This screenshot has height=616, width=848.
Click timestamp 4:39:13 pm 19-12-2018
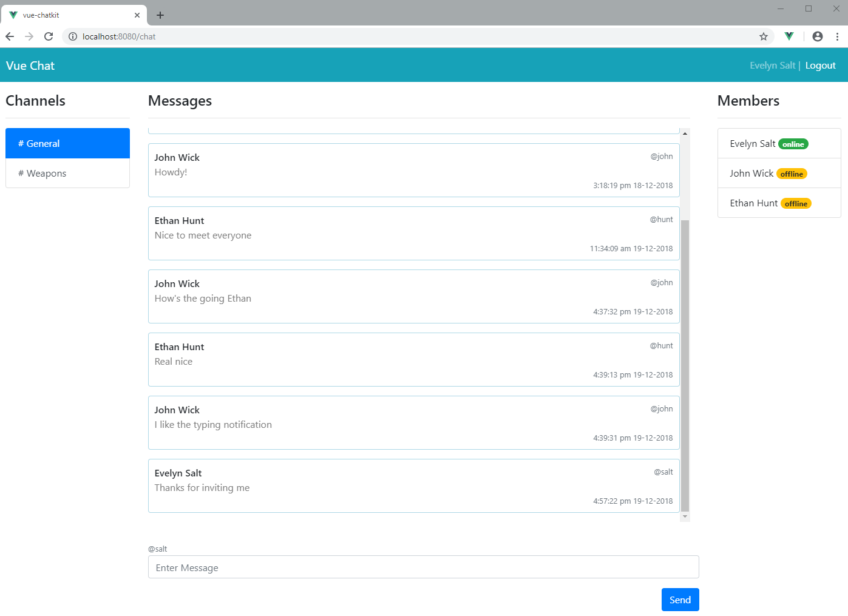tap(633, 374)
